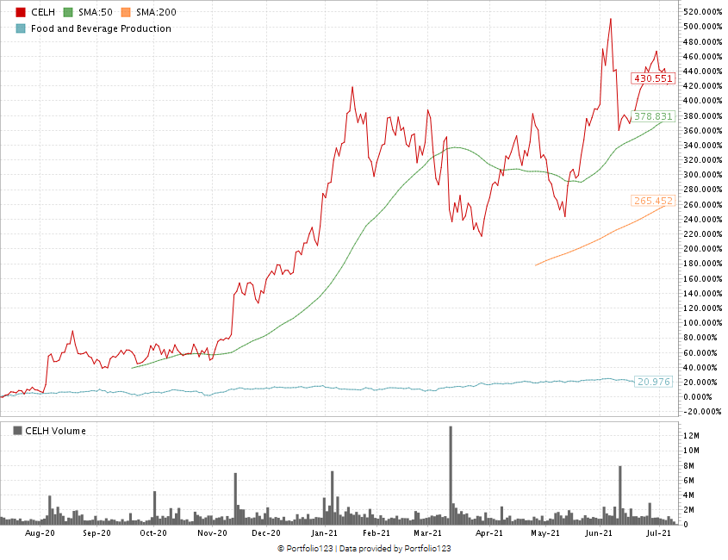This screenshot has width=728, height=560.
Task: Click the May-21 date axis label
Action: click(545, 532)
